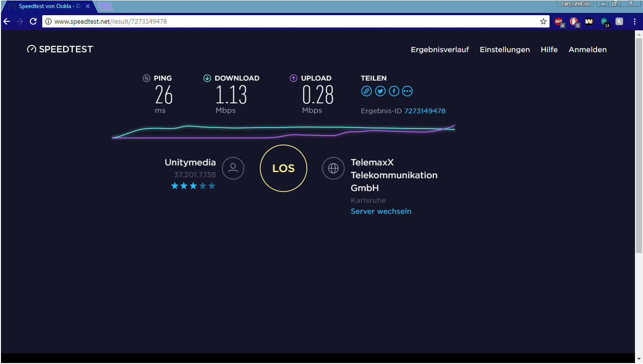
Task: Close the Speedtest von Ookla tab
Action: tap(88, 6)
